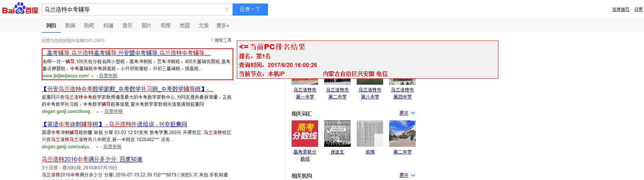Open 百度快照 for ganji waiyu result
The image size is (644, 180).
(x=112, y=147)
